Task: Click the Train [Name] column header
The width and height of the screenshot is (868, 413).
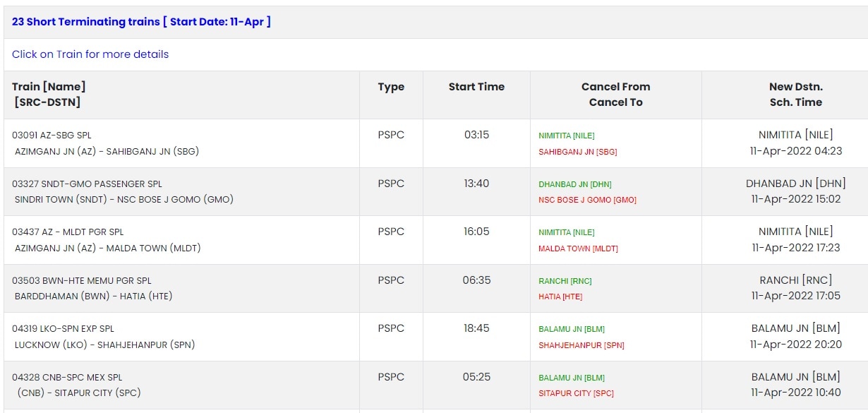Action: (x=49, y=95)
